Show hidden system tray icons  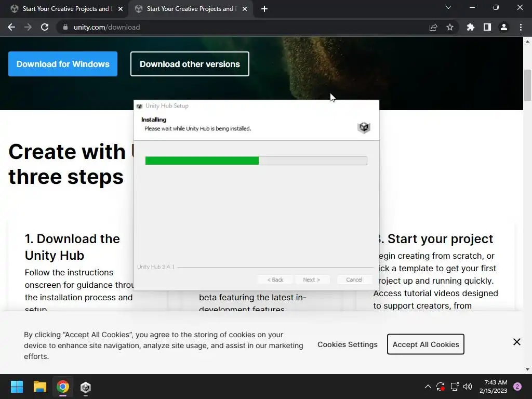pyautogui.click(x=428, y=387)
